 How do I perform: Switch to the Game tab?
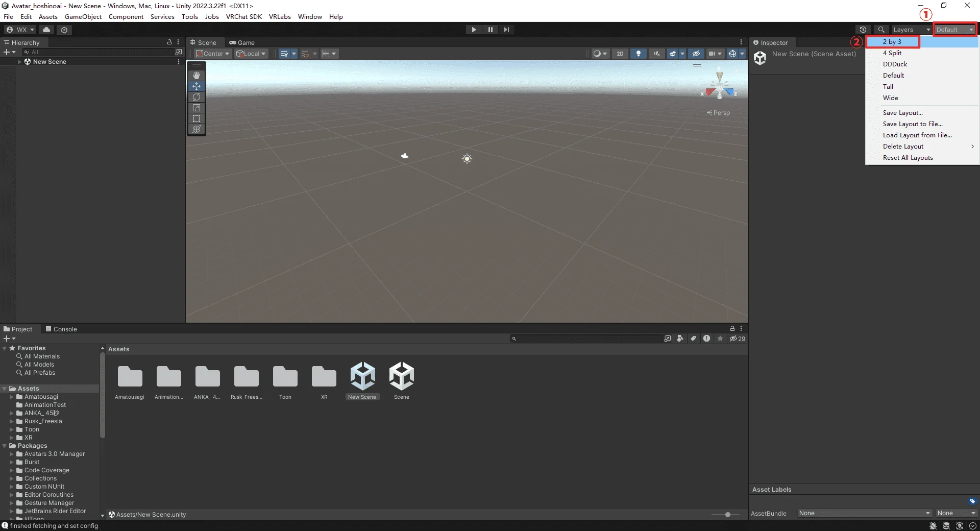click(x=242, y=42)
